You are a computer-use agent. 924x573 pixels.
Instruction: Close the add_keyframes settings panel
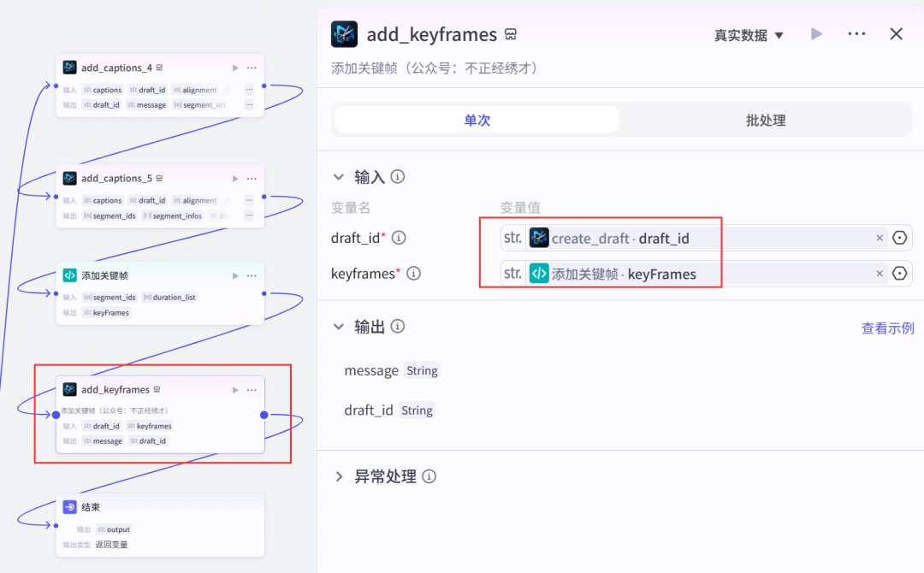896,34
